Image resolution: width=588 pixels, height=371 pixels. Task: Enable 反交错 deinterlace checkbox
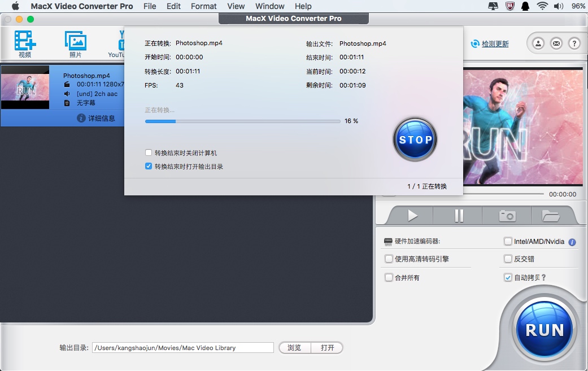pos(508,259)
